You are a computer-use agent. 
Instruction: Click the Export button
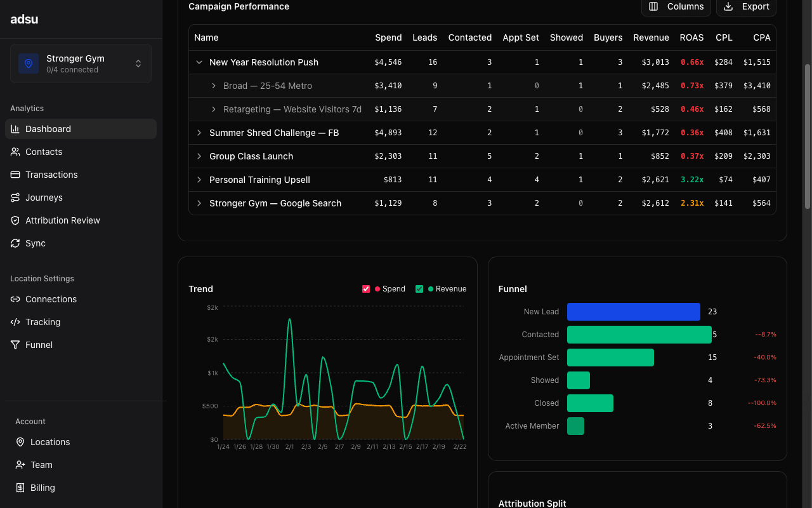(746, 7)
